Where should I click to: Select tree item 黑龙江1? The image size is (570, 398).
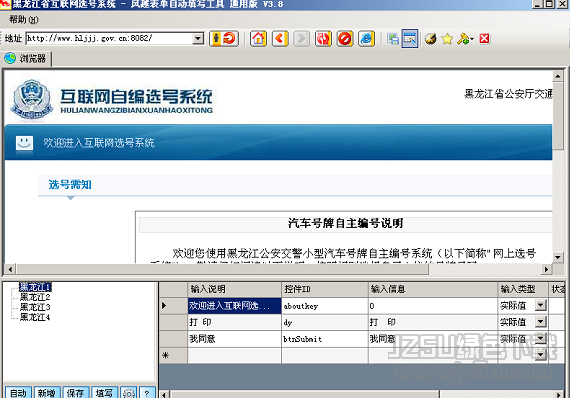click(x=35, y=287)
